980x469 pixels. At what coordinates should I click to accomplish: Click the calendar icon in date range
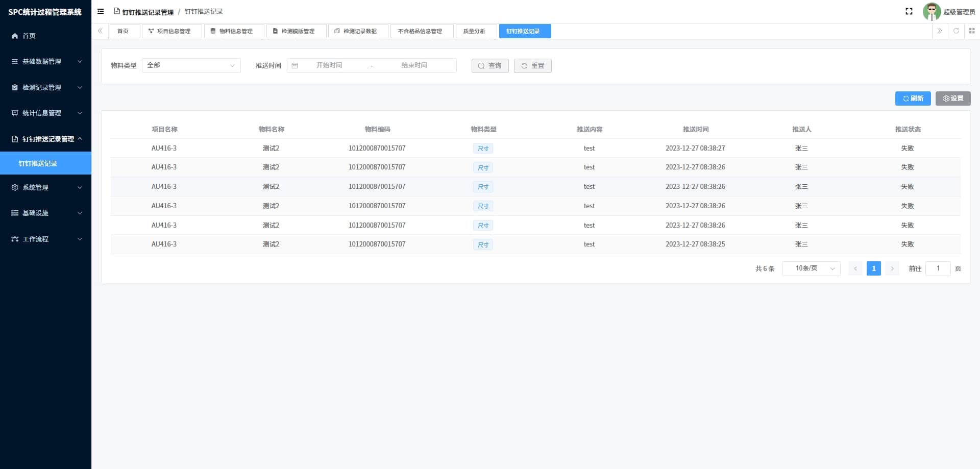click(295, 65)
